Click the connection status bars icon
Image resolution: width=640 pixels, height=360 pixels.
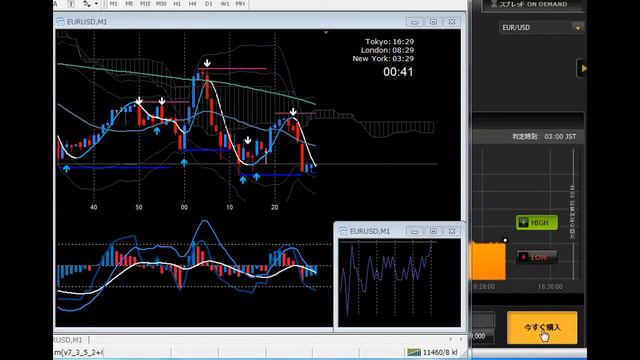point(414,352)
